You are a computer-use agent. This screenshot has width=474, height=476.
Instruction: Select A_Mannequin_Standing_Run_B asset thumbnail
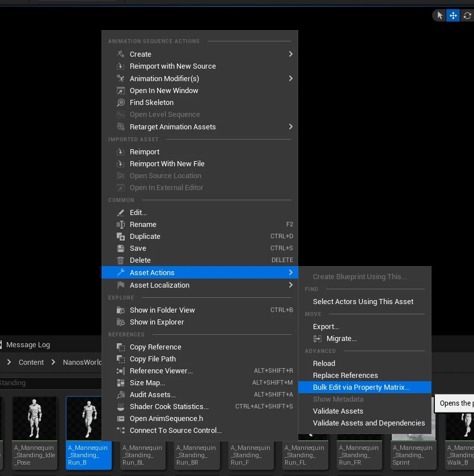tap(84, 419)
